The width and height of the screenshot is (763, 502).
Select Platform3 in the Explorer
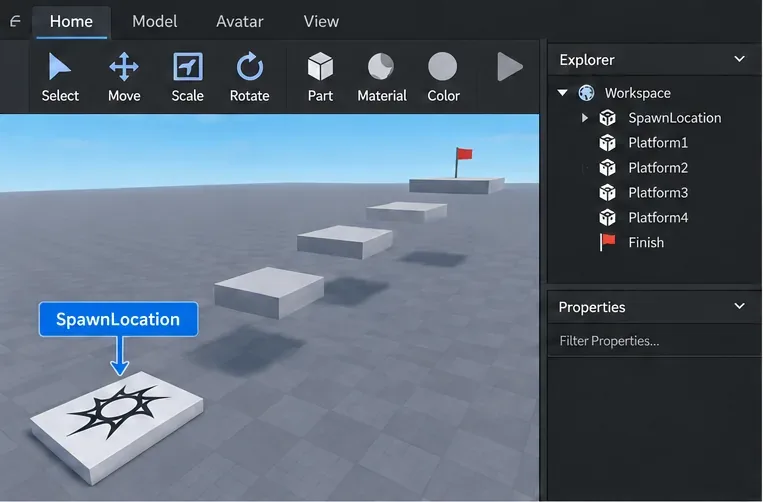658,193
